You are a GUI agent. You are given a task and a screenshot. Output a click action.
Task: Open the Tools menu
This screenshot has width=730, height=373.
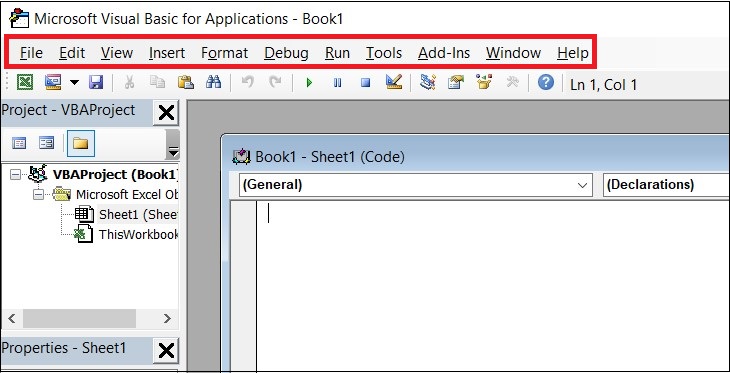(384, 53)
